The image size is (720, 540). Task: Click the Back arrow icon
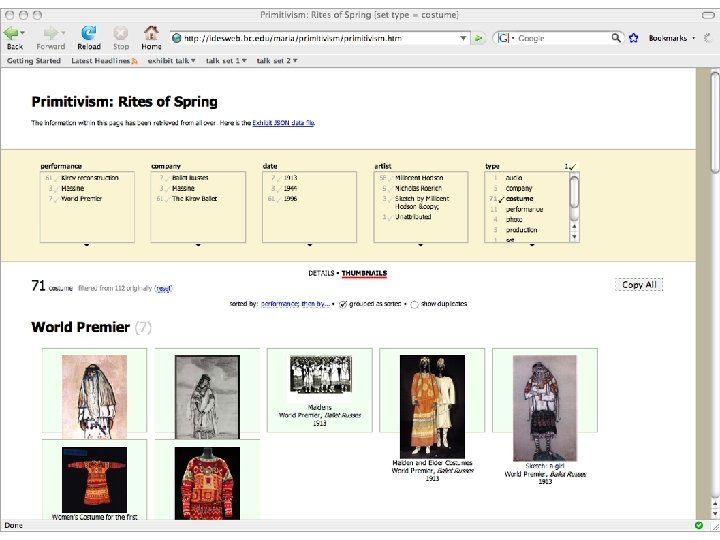11,33
